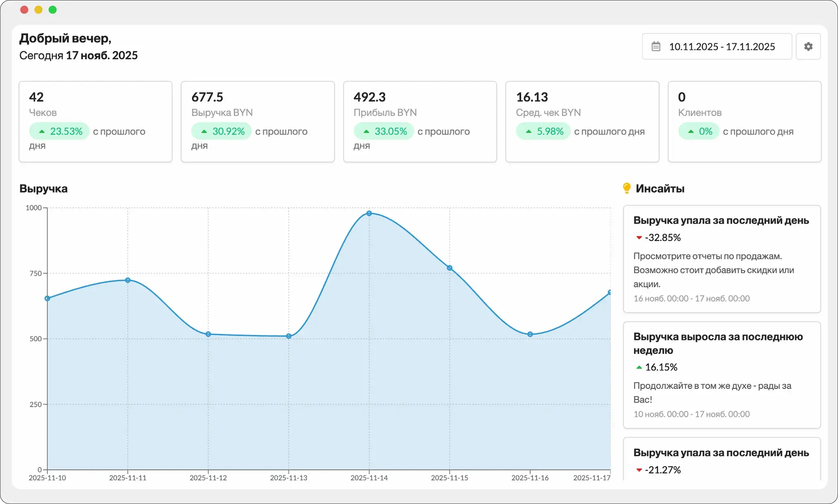838x504 pixels.
Task: Open the settings gear icon
Action: coord(808,47)
